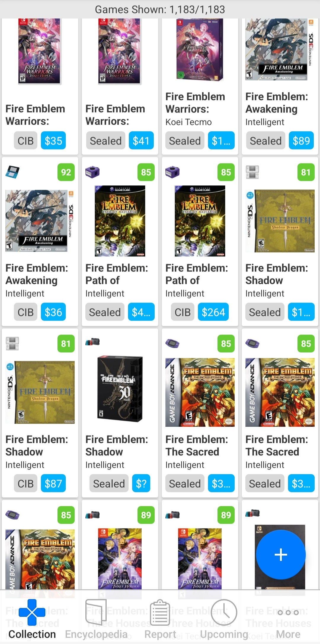The width and height of the screenshot is (320, 644).
Task: Open Fire Emblem Awakening 3DS cover thumbnail with 92 rating
Action: point(40,221)
